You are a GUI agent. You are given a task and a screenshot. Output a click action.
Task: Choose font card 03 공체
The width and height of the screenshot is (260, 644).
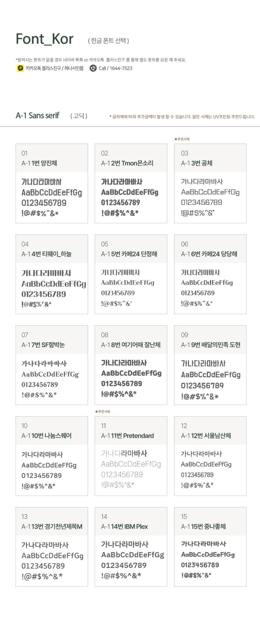(210, 183)
